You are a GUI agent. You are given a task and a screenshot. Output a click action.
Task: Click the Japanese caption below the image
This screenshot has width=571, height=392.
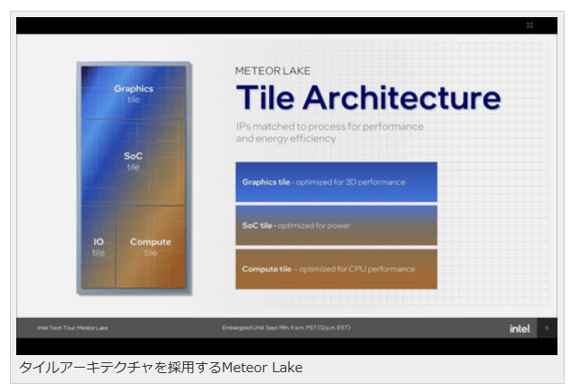[x=161, y=368]
